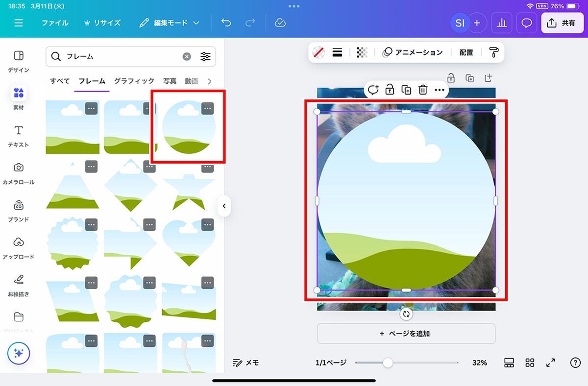Add a new page with page plus icon
This screenshot has width=588, height=386.
coord(488,78)
